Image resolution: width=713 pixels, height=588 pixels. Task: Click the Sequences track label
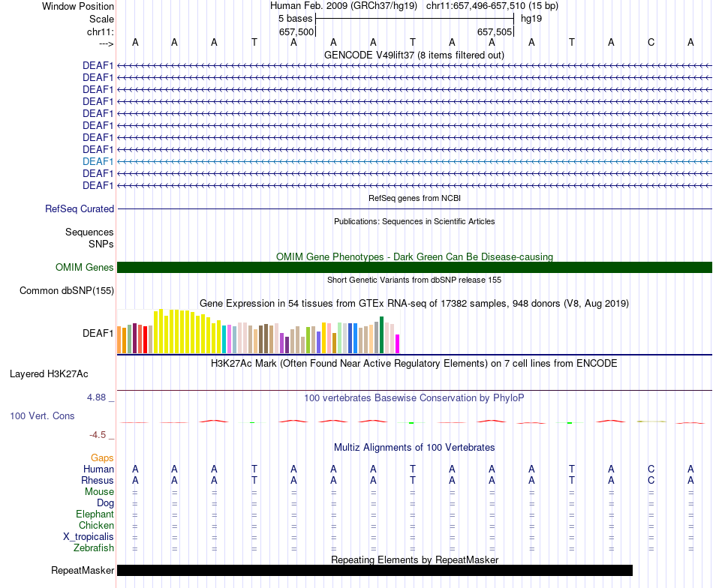click(89, 232)
